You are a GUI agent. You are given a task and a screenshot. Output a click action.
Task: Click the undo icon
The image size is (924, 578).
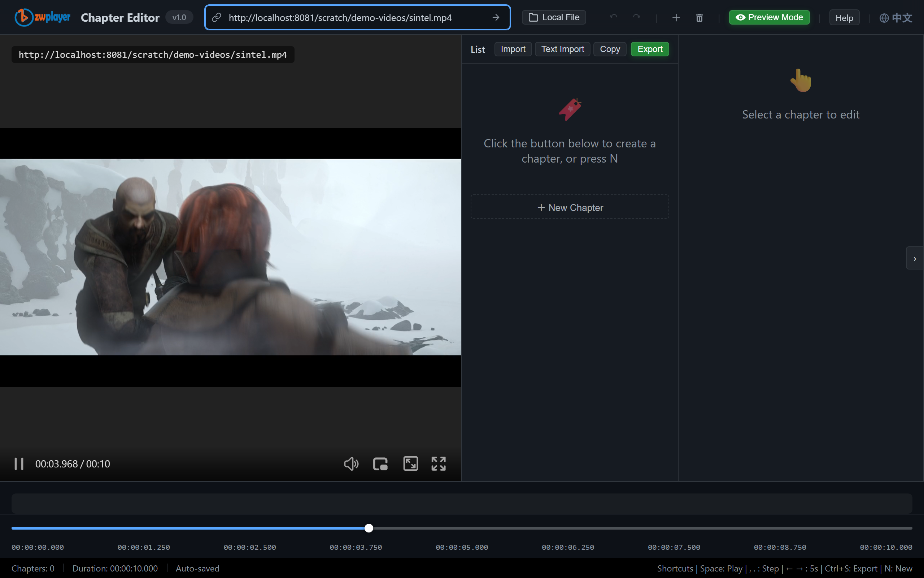[614, 17]
